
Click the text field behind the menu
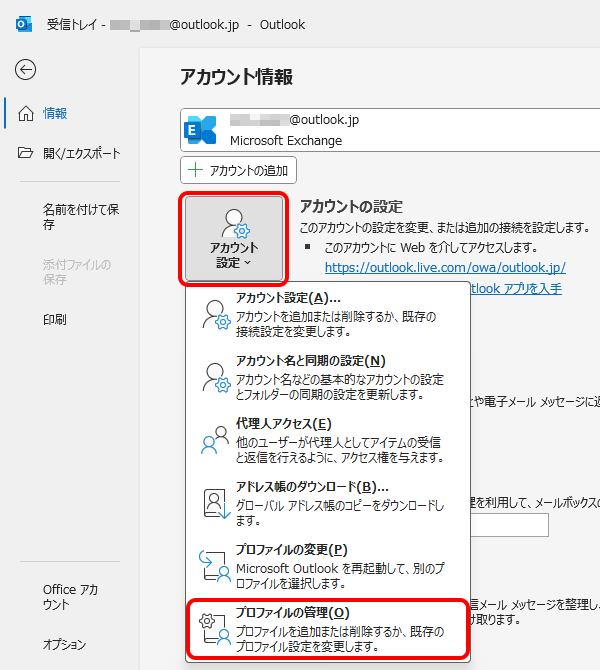pyautogui.click(x=510, y=526)
